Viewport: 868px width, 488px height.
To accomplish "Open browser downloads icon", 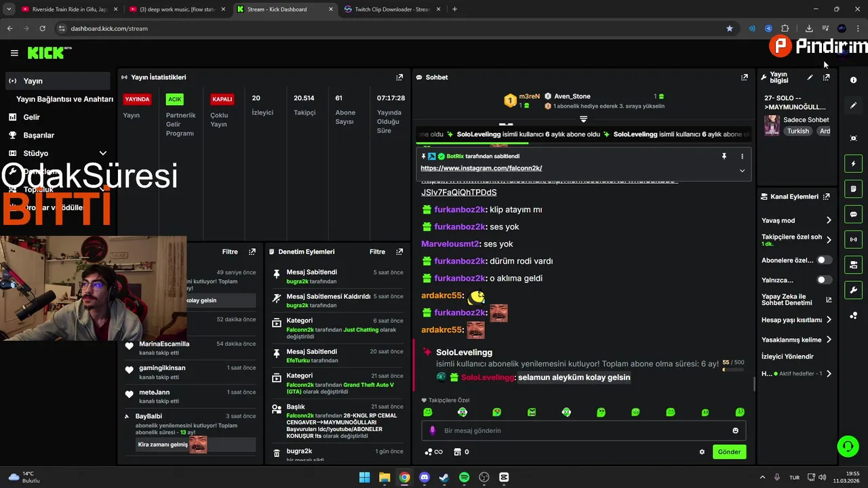I will coord(809,28).
